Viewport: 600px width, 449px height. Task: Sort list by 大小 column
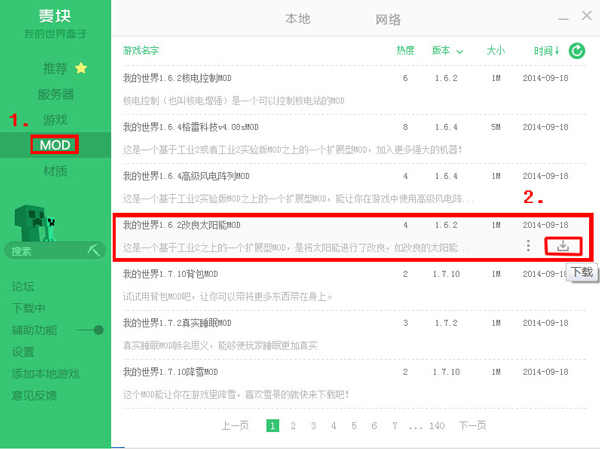click(496, 50)
